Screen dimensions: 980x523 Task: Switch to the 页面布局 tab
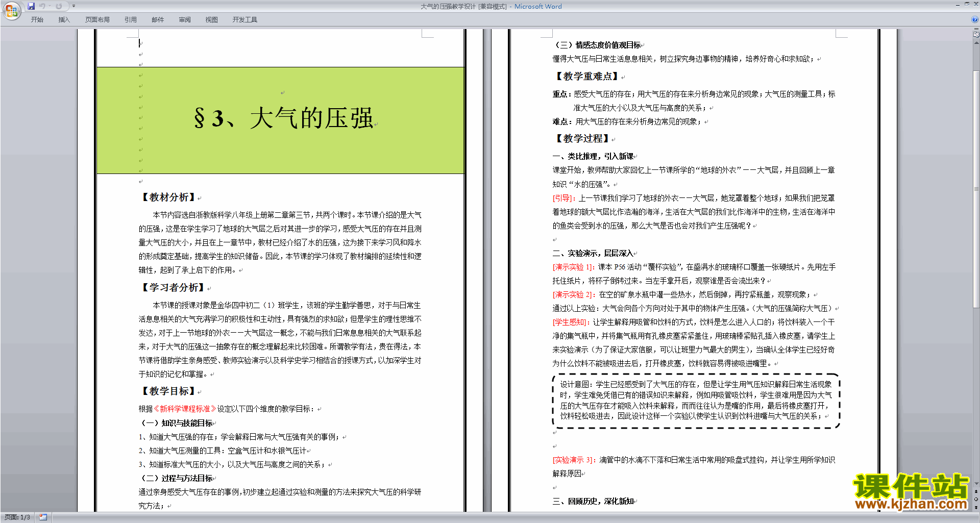(x=97, y=20)
